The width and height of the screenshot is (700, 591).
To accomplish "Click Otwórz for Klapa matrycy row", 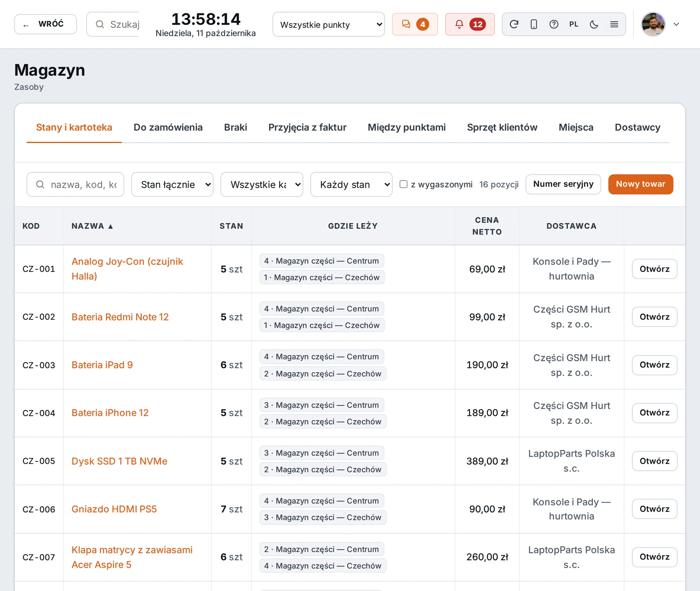I will (654, 557).
